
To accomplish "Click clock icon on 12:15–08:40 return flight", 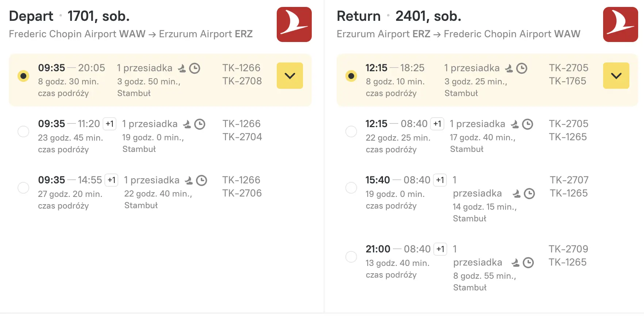I will 528,124.
